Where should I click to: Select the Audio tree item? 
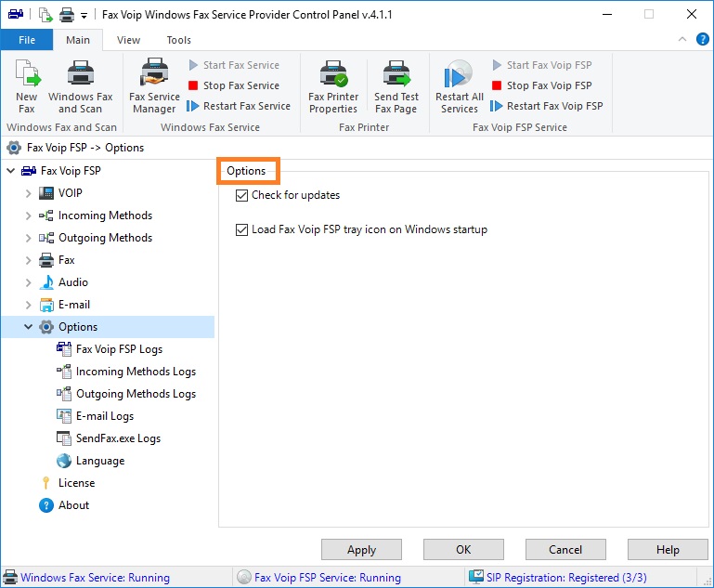pyautogui.click(x=72, y=282)
